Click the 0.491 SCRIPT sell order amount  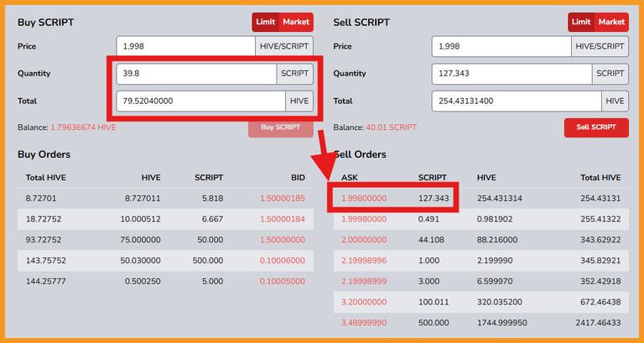point(428,220)
